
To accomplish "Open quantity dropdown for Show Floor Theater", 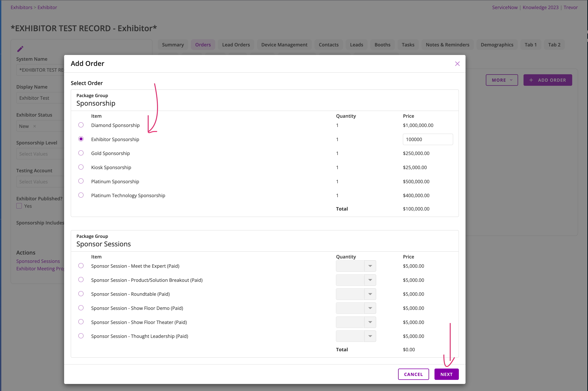I will (370, 322).
